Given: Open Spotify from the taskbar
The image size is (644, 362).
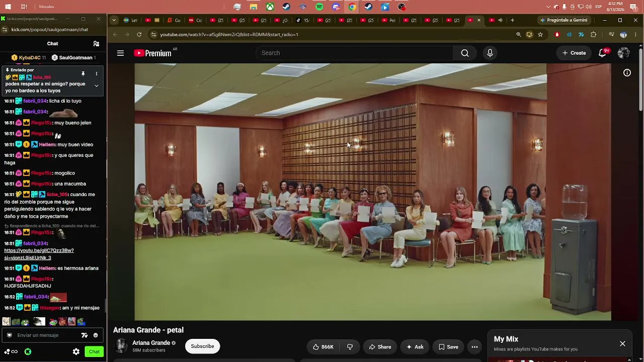Looking at the screenshot, I should (x=319, y=7).
